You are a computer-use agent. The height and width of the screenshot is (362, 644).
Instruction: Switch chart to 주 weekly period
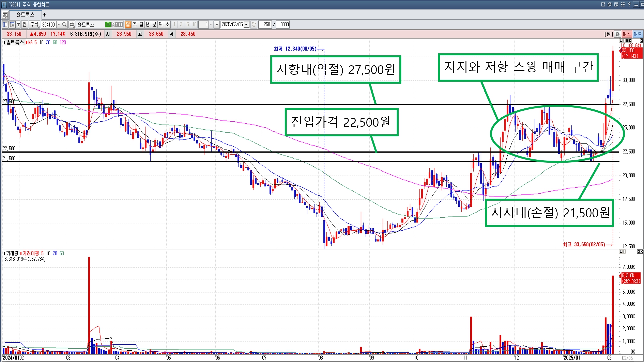tap(135, 24)
